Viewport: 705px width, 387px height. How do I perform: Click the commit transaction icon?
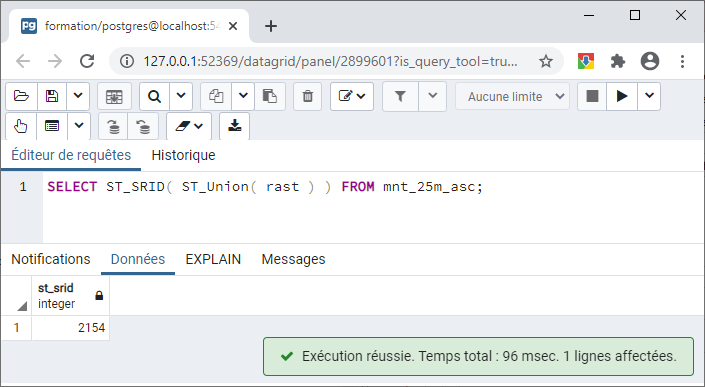pyautogui.click(x=113, y=126)
